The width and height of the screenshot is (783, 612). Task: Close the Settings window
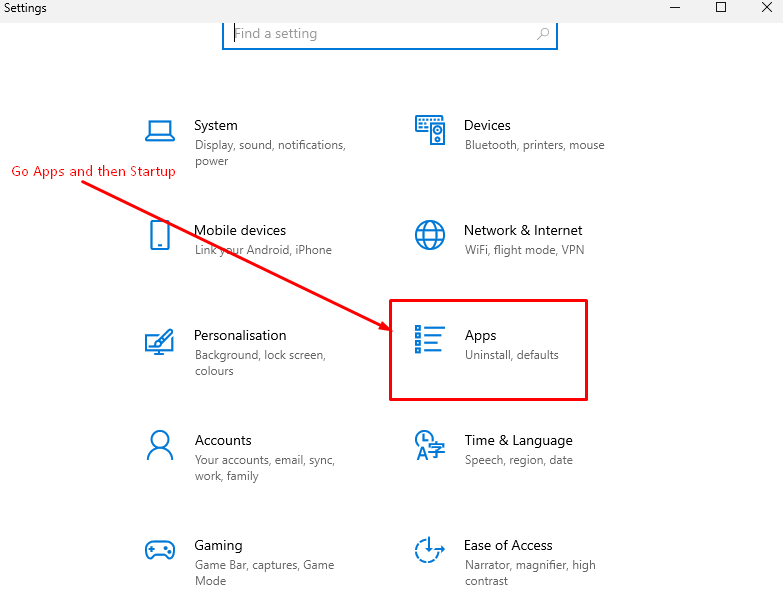click(767, 8)
